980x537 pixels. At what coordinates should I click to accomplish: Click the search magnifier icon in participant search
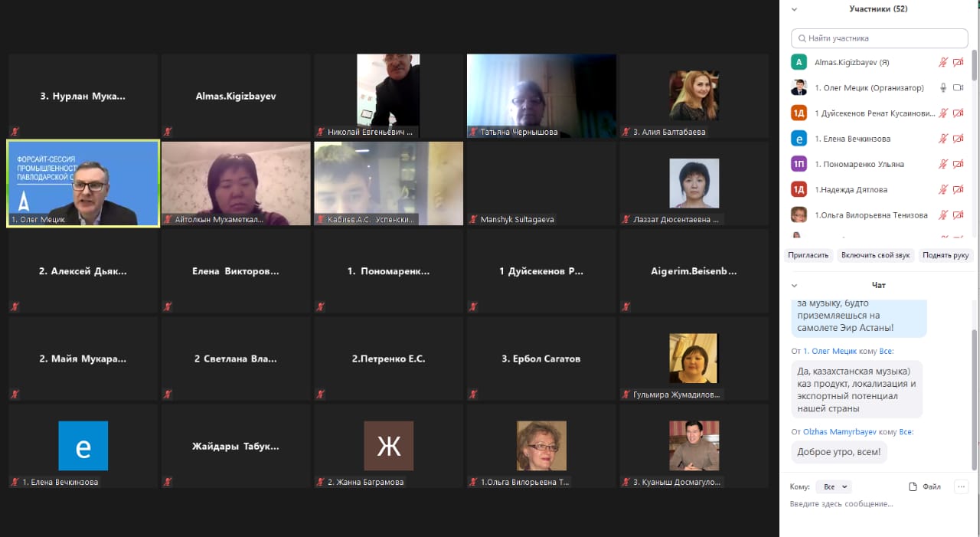(x=802, y=38)
